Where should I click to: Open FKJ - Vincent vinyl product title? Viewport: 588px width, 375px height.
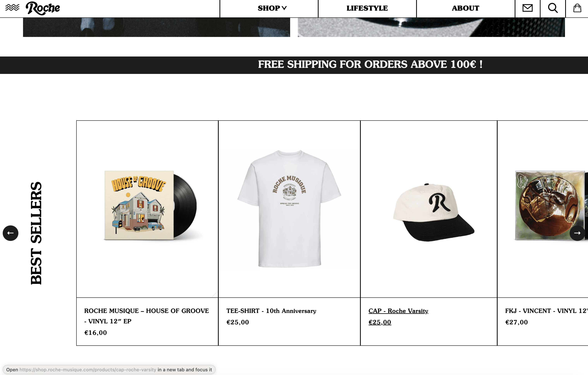pyautogui.click(x=547, y=311)
